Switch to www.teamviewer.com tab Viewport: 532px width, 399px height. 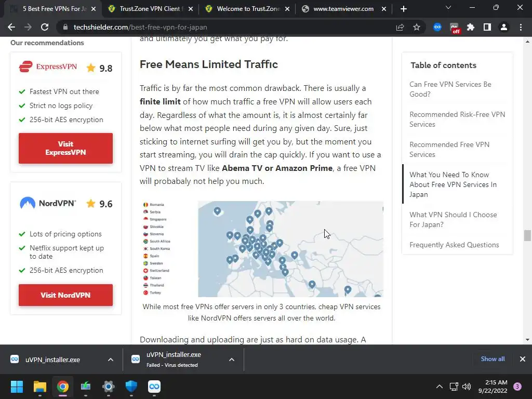click(343, 9)
